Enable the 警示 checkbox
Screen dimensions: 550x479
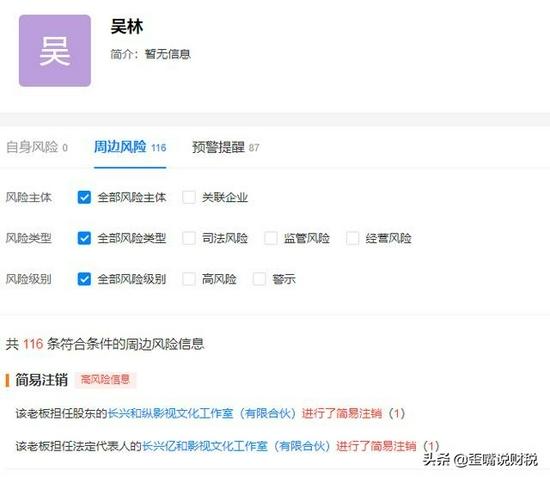[x=259, y=279]
